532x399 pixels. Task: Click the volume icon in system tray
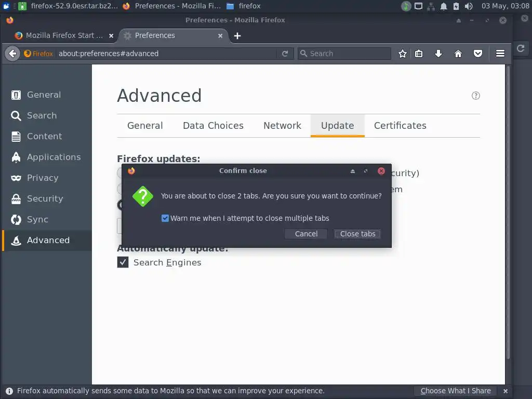coord(469,6)
